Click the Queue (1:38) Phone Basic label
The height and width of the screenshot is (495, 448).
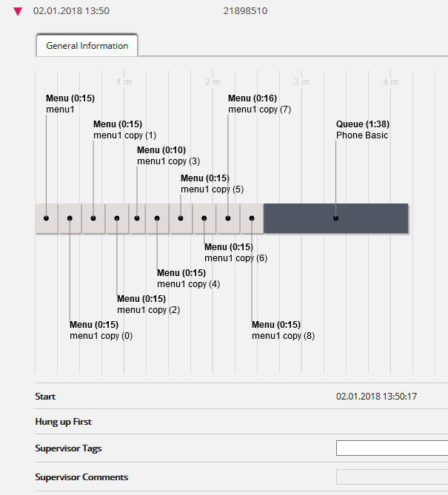click(x=362, y=129)
